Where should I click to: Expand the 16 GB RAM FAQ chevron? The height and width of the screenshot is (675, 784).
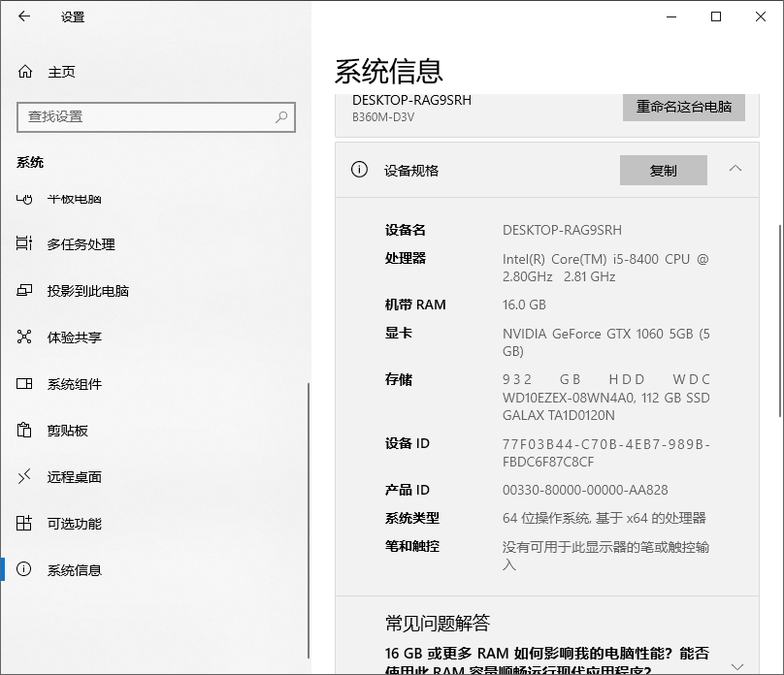[737, 666]
